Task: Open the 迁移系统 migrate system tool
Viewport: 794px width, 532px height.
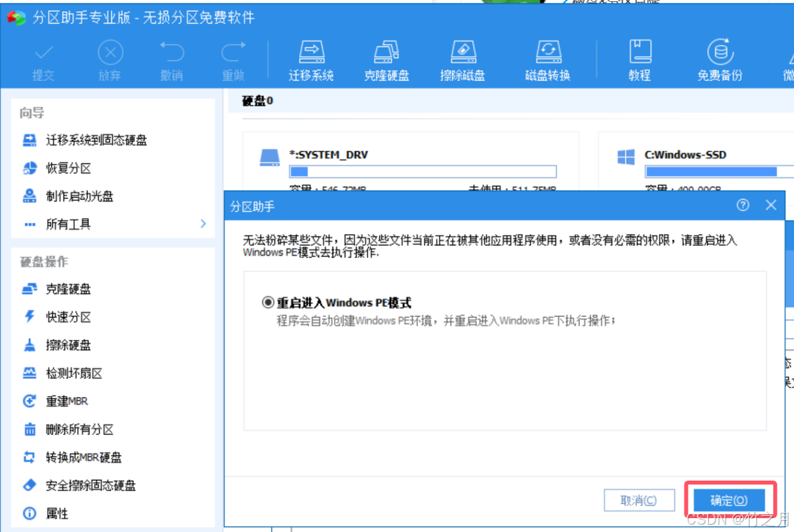Action: 311,61
